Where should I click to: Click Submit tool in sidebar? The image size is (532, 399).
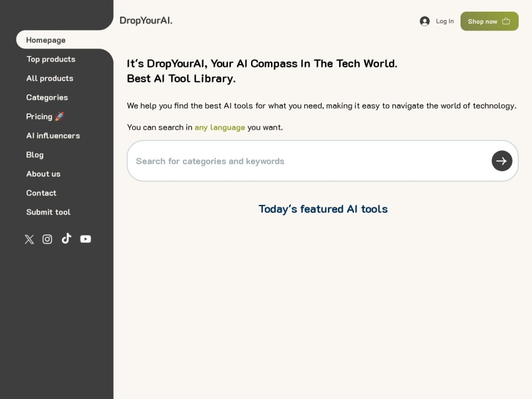[x=49, y=212]
